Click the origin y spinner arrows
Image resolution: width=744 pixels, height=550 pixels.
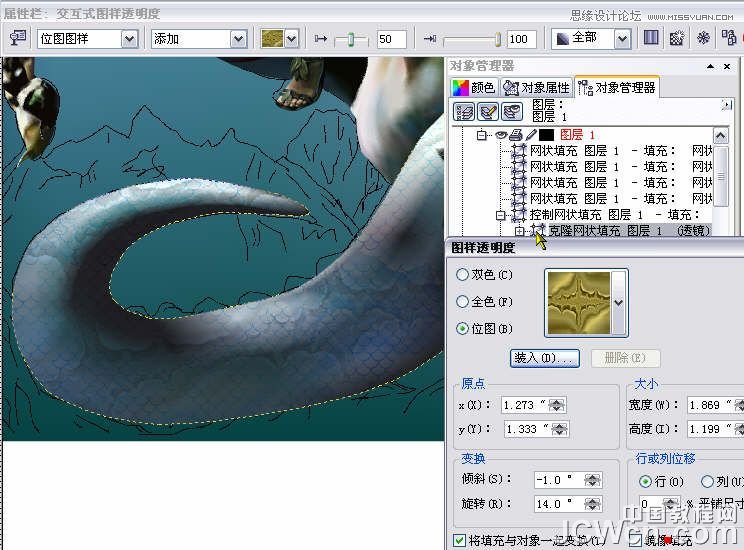pyautogui.click(x=560, y=429)
